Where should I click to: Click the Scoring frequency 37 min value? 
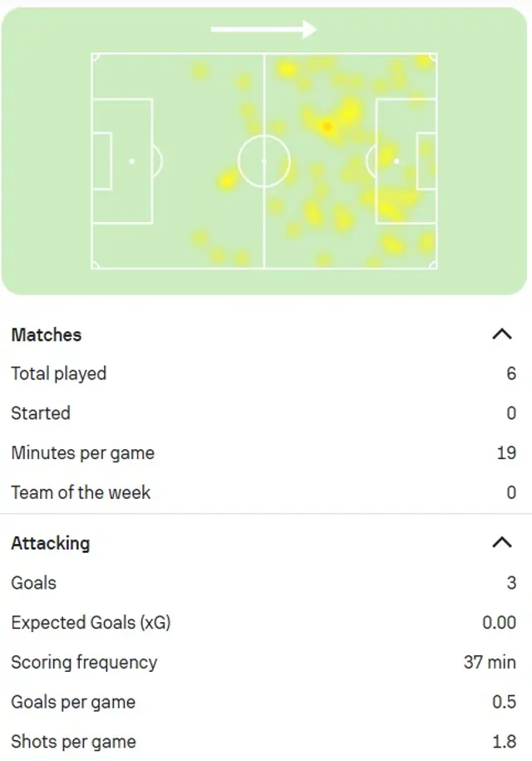click(490, 662)
